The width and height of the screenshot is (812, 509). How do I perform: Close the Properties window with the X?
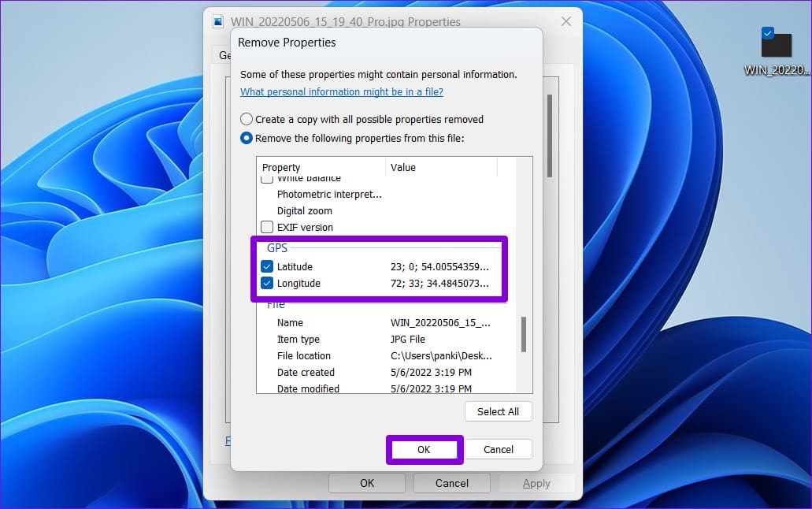[x=566, y=21]
